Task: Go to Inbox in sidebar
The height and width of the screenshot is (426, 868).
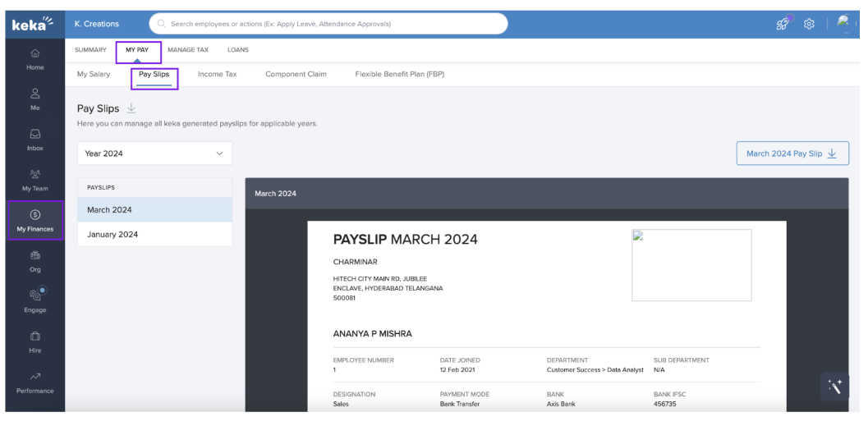Action: coord(35,140)
